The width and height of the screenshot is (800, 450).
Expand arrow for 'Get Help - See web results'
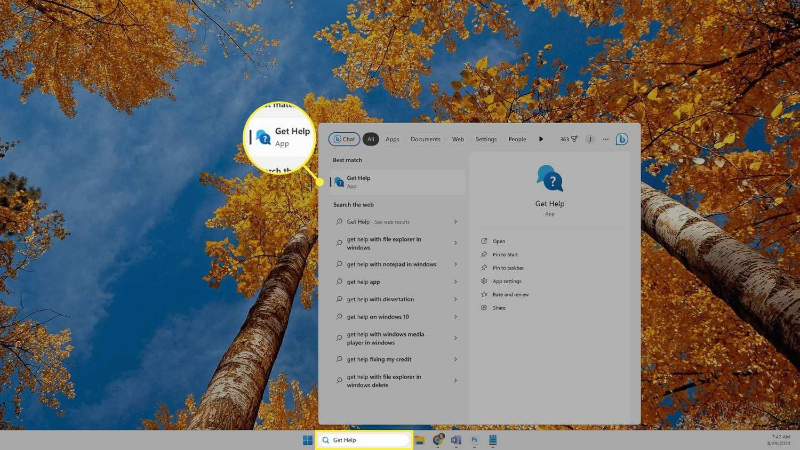click(456, 222)
